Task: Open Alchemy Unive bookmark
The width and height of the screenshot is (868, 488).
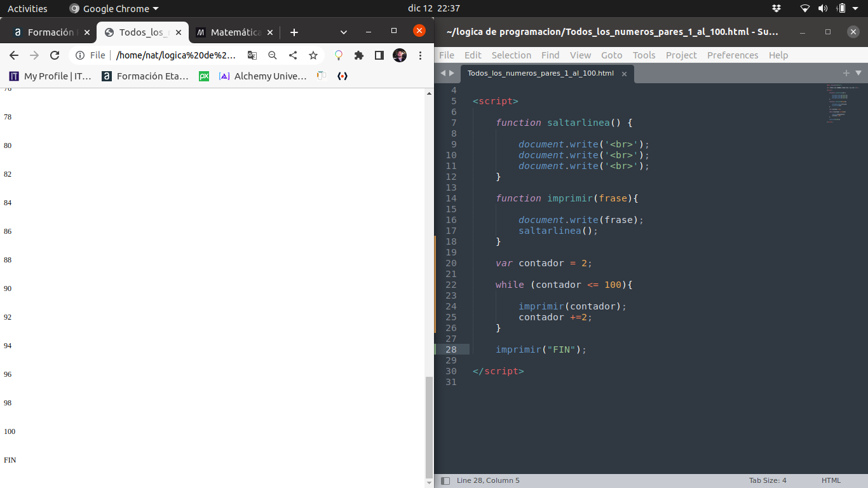Action: click(262, 76)
